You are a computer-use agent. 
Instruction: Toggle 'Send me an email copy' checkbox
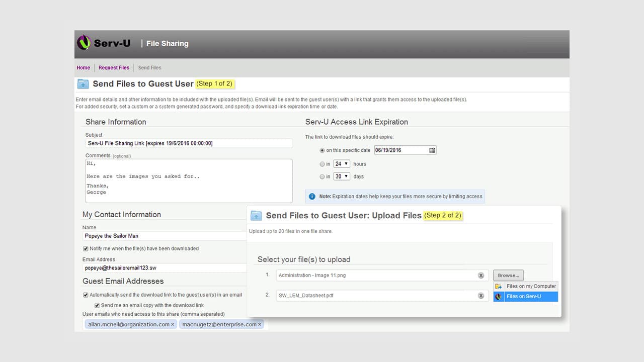tap(97, 305)
